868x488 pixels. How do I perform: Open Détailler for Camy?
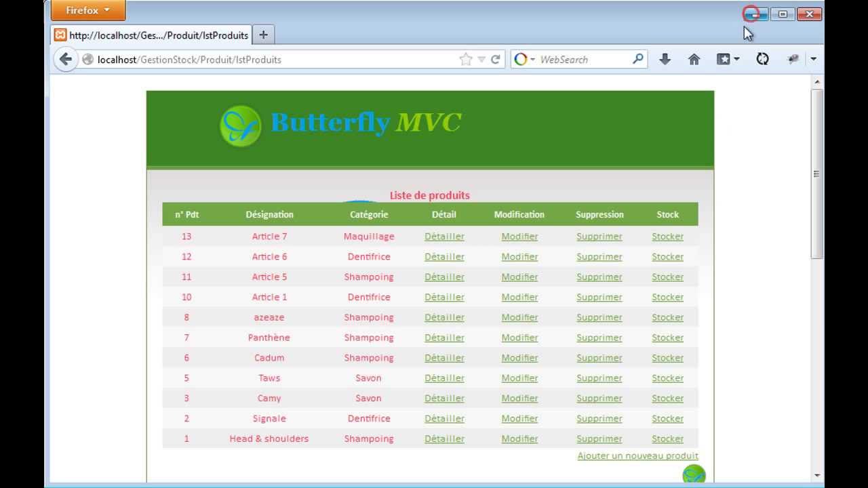(444, 399)
